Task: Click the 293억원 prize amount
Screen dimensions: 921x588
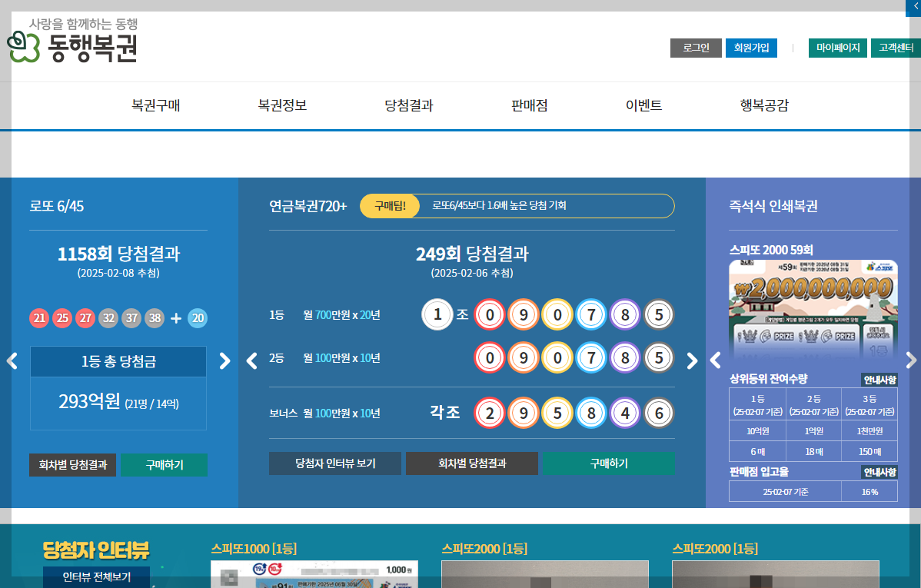Action: (x=89, y=401)
